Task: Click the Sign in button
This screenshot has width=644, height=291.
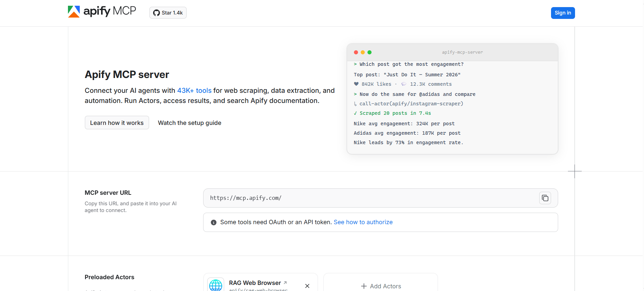Action: pos(563,13)
